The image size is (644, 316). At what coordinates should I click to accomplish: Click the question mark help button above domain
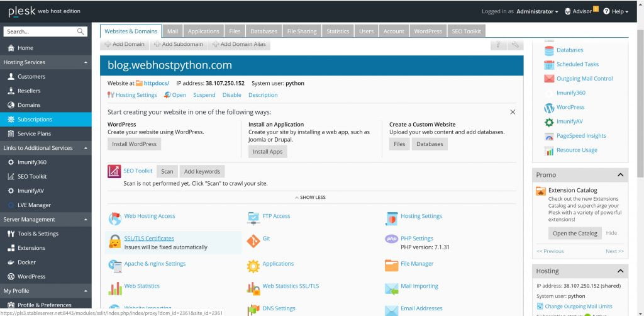click(x=498, y=45)
